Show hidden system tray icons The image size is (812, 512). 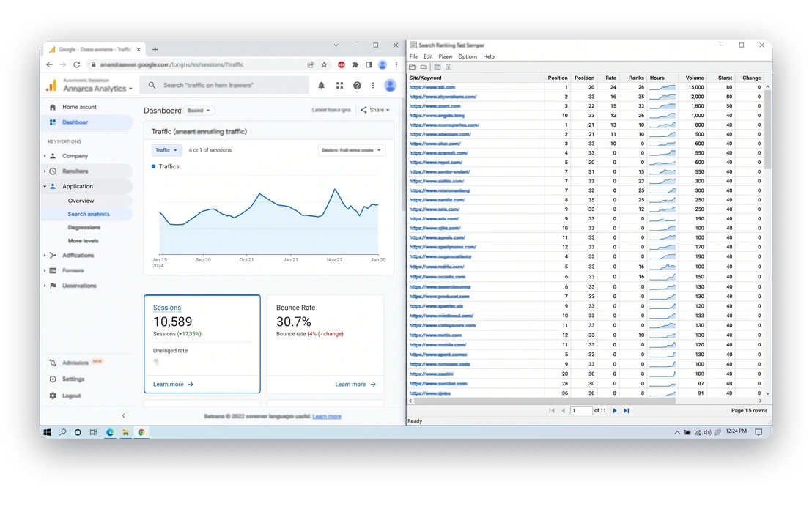[677, 432]
